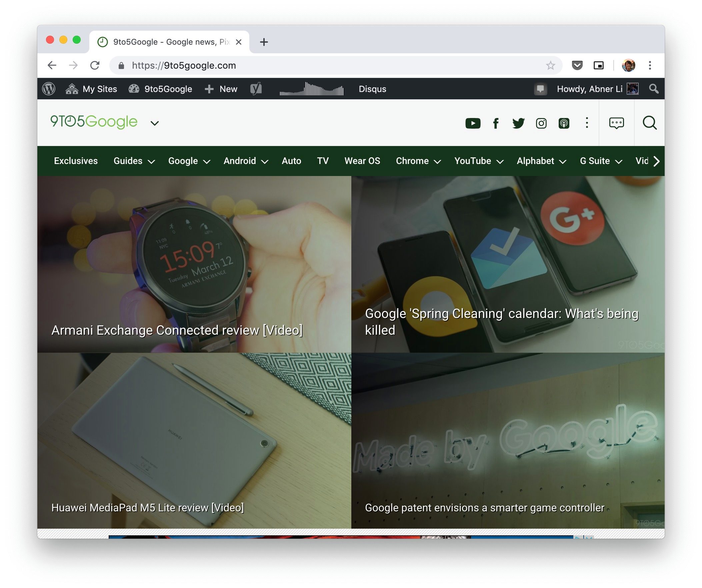Image resolution: width=702 pixels, height=588 pixels.
Task: Expand dropdown next to 9to5Google logo
Action: pos(154,123)
